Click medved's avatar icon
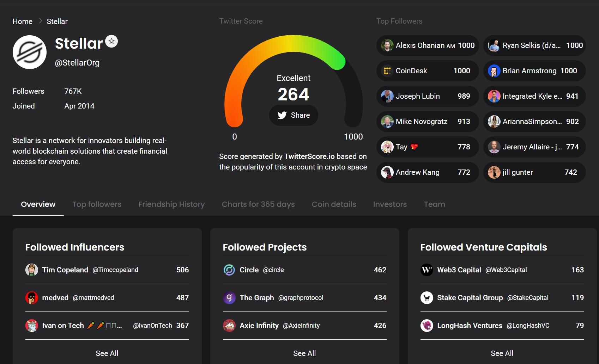This screenshot has height=364, width=599. (32, 298)
